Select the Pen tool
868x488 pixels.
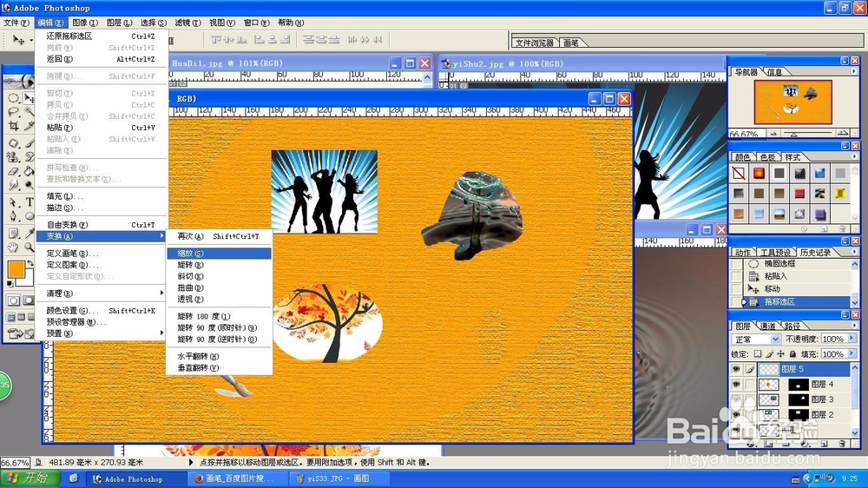[x=13, y=216]
